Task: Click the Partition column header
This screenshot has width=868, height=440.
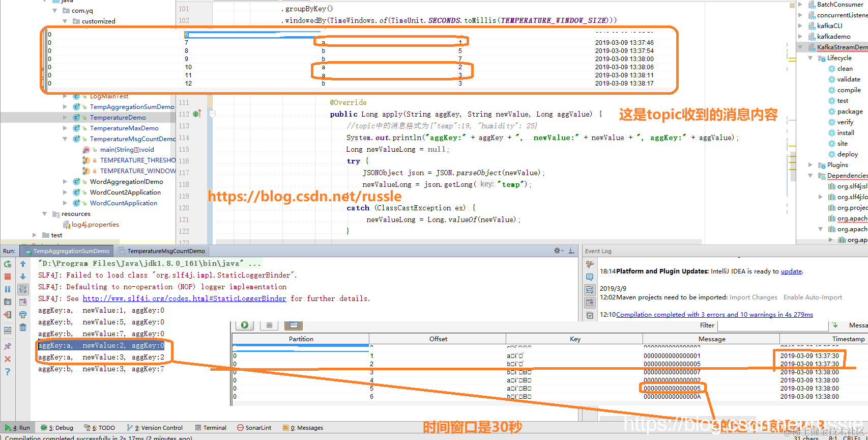Action: coord(301,339)
